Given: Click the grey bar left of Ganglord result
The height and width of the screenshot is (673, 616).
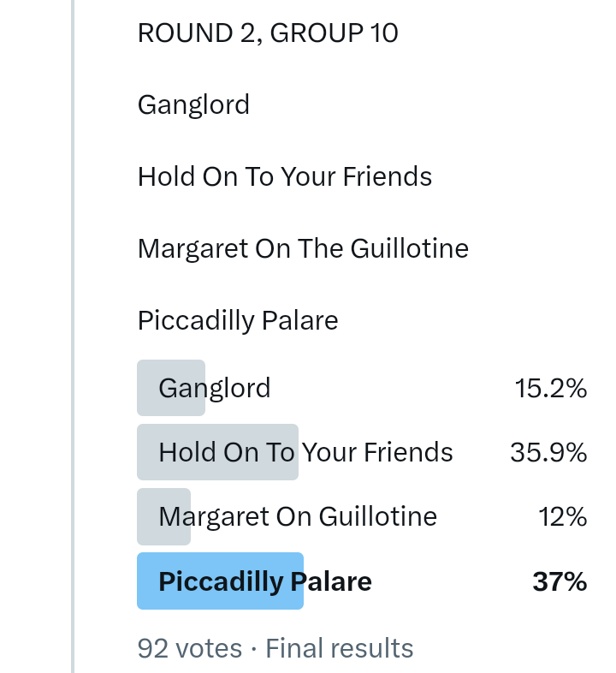Looking at the screenshot, I should pyautogui.click(x=147, y=388).
